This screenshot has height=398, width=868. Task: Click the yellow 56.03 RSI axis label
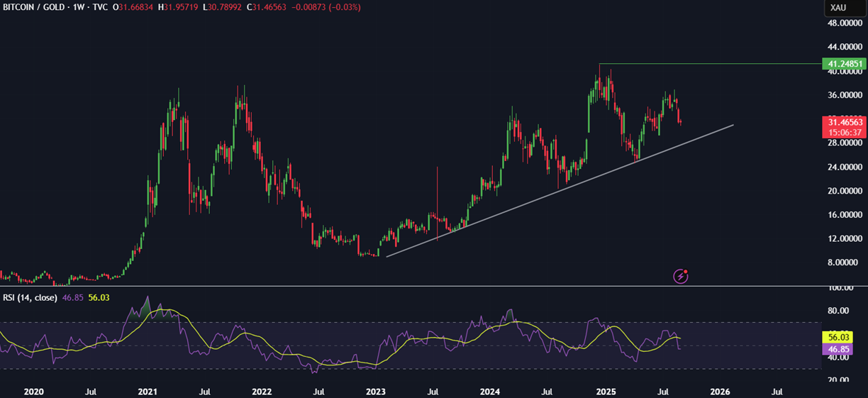point(838,338)
